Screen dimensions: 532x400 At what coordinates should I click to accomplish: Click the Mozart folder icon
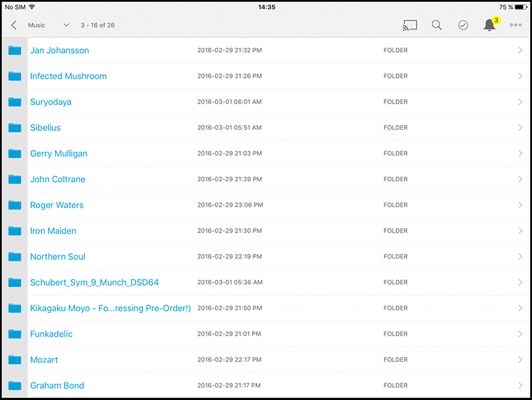[15, 359]
